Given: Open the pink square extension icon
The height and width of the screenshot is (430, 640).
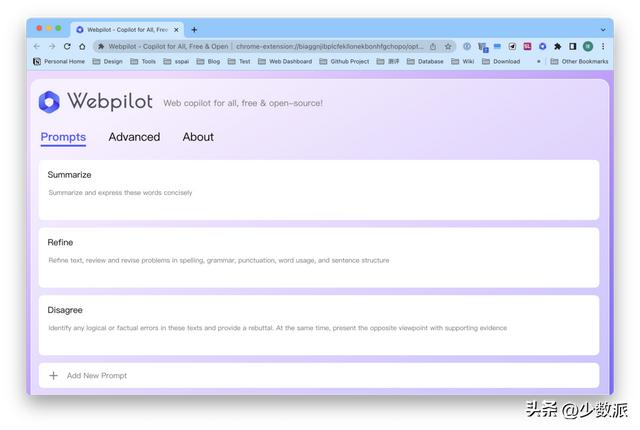Looking at the screenshot, I should [527, 47].
